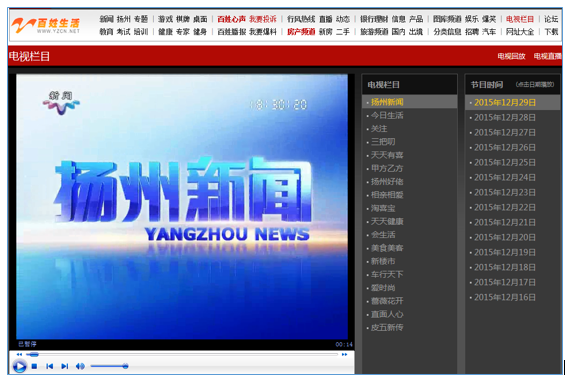This screenshot has height=385, width=569.
Task: Open 房产频道 in the top navigation
Action: point(301,32)
